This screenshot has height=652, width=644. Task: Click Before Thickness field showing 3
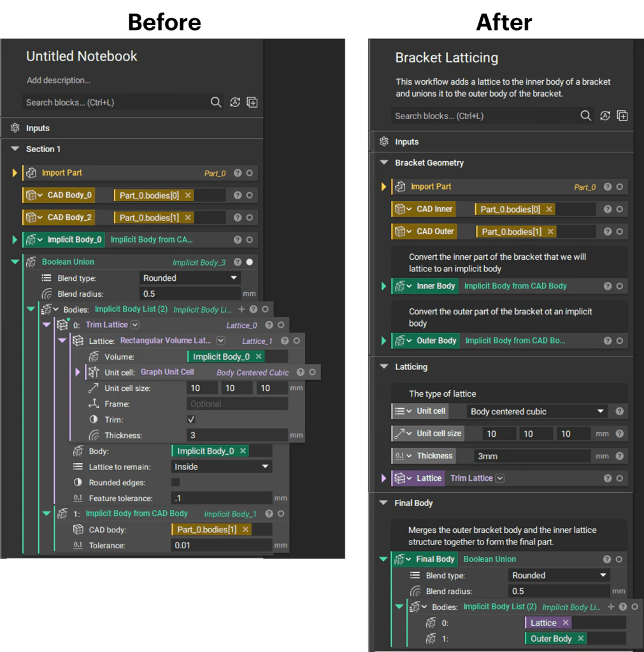click(237, 435)
